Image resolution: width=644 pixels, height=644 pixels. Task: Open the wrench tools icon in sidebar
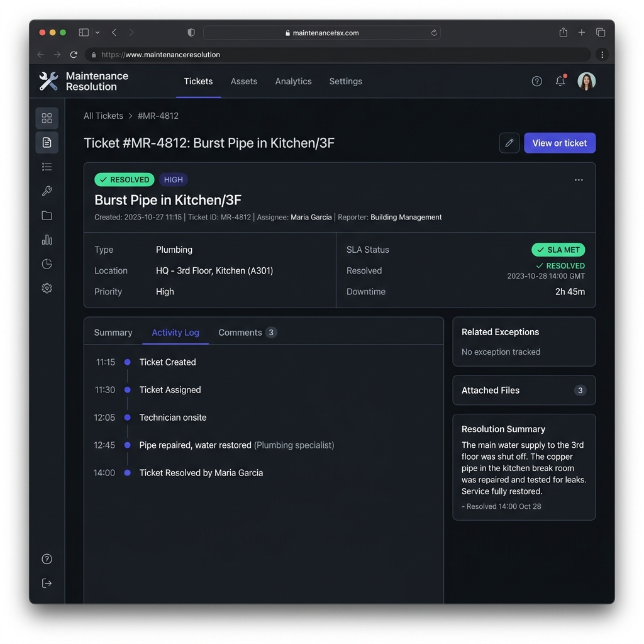[x=47, y=191]
